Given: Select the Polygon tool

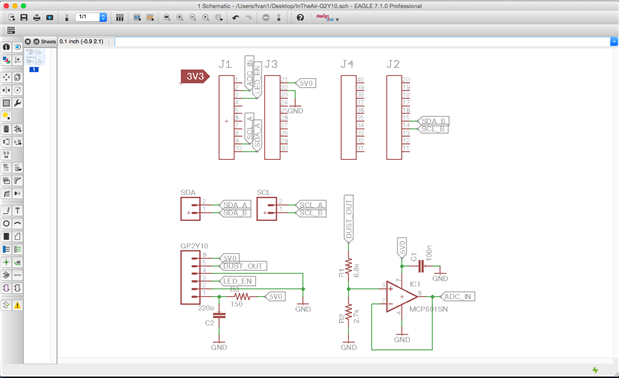Looking at the screenshot, I should 17,236.
